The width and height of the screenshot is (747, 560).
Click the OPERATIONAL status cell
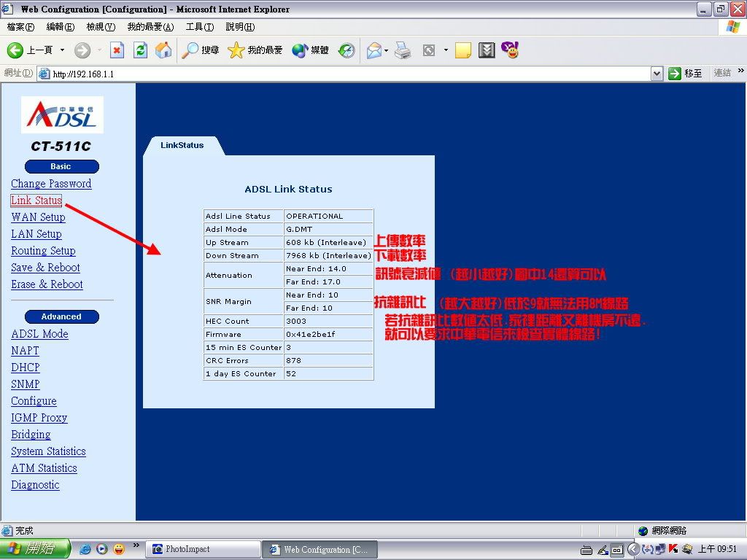coord(329,216)
